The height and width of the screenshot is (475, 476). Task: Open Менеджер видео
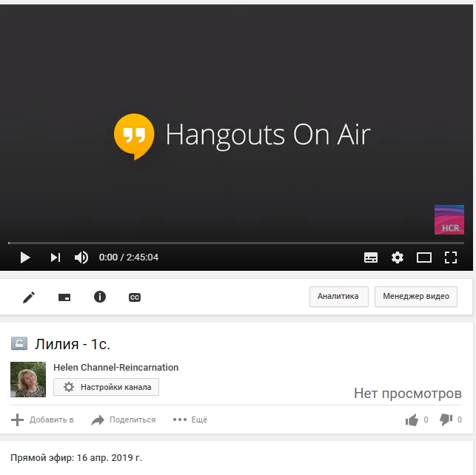pos(415,297)
